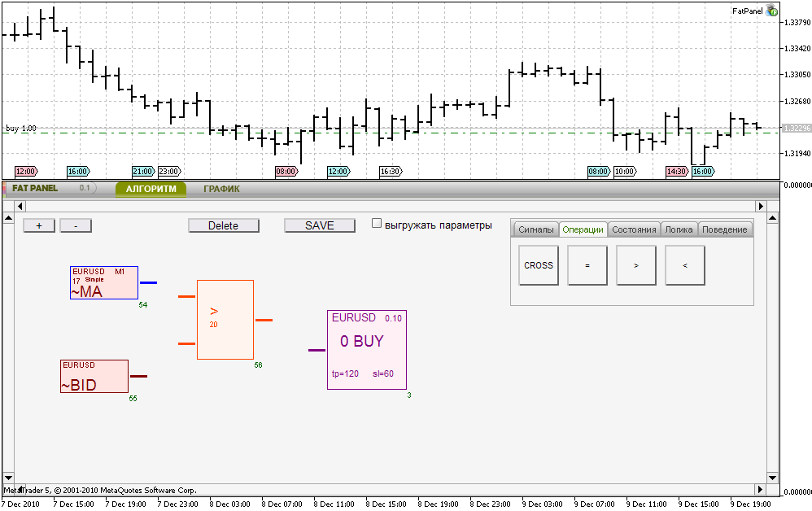Image resolution: width=812 pixels, height=511 pixels.
Task: Select the greater-than (>) operation block
Action: tap(635, 265)
